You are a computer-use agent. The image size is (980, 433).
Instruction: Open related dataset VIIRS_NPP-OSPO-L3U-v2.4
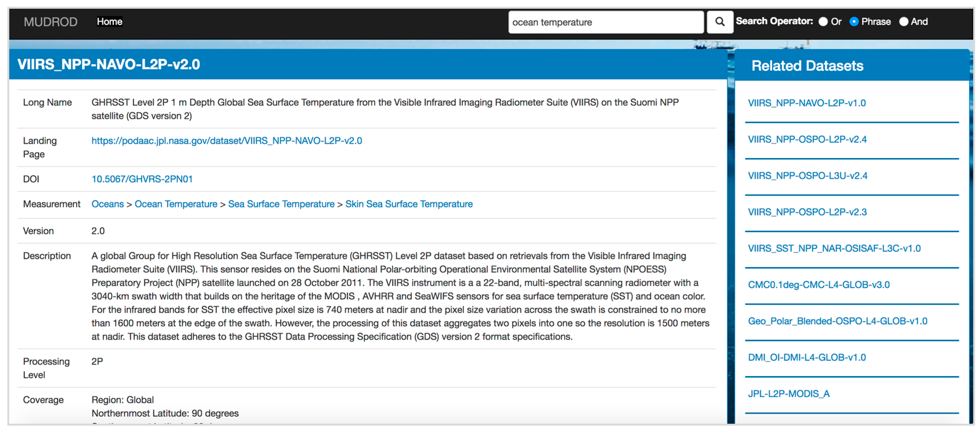(807, 176)
